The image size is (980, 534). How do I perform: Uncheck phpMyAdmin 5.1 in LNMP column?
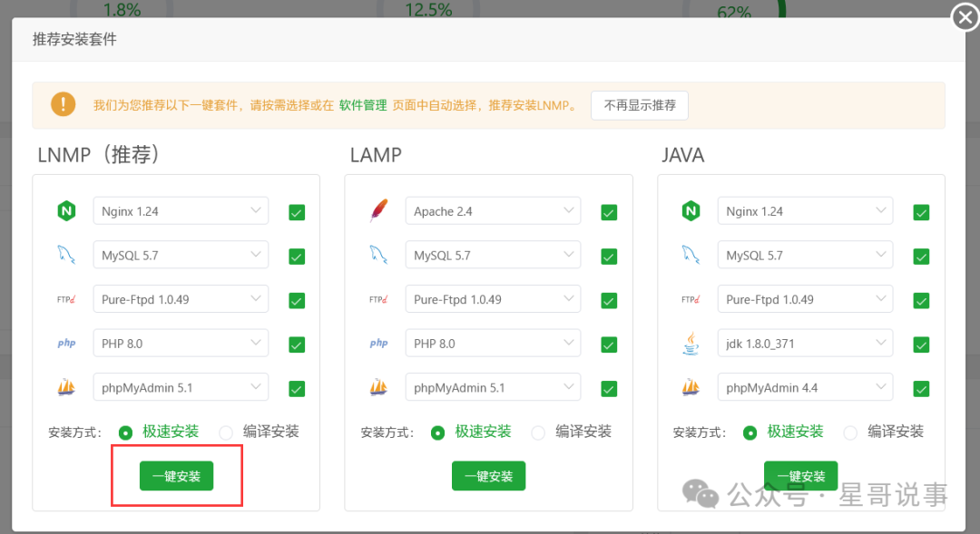pyautogui.click(x=297, y=389)
